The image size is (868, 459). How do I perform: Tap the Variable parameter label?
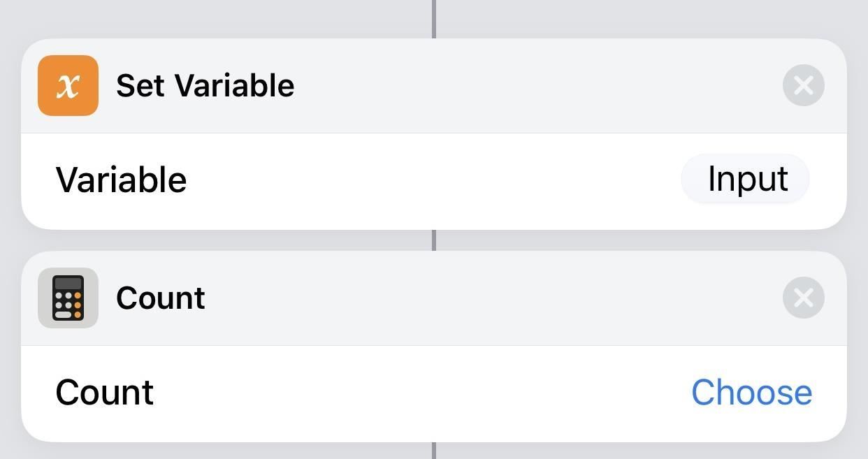click(x=120, y=179)
